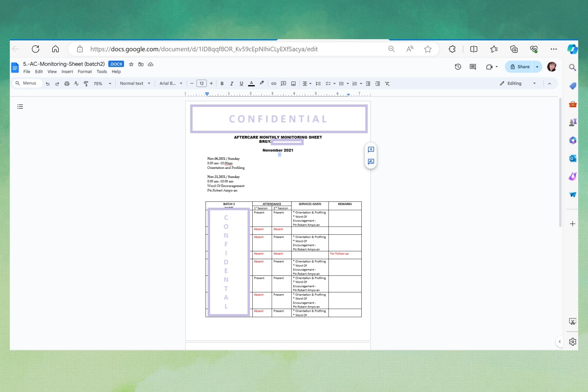Show the document outline icon
The height and width of the screenshot is (392, 588).
click(20, 107)
